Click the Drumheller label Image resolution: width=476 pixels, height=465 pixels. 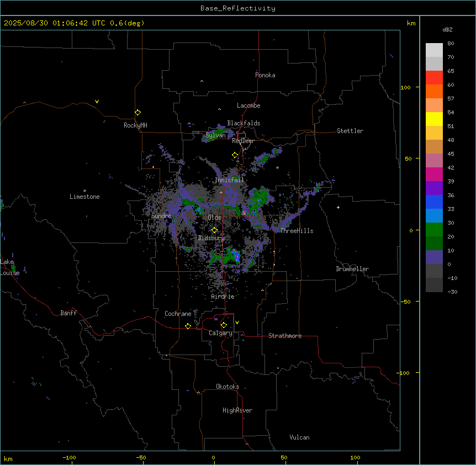pos(352,269)
